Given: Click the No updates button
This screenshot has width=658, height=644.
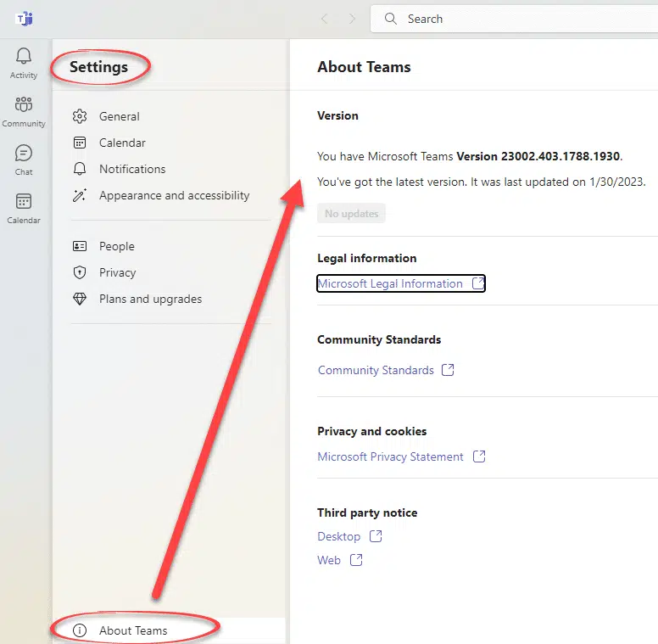Looking at the screenshot, I should tap(351, 214).
